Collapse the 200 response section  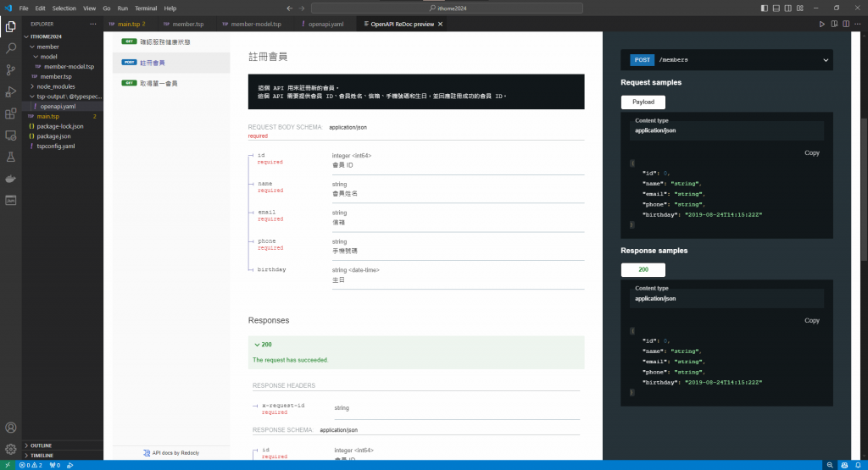pos(263,345)
